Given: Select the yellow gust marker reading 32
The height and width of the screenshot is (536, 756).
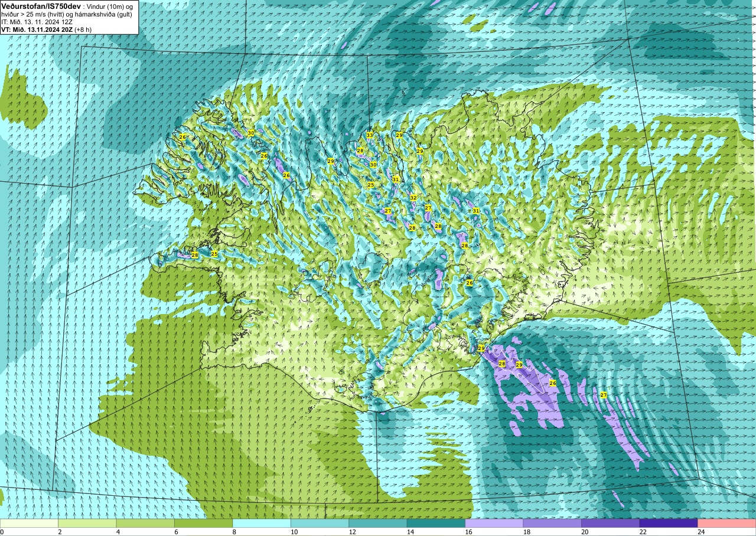Looking at the screenshot, I should pyautogui.click(x=413, y=198).
